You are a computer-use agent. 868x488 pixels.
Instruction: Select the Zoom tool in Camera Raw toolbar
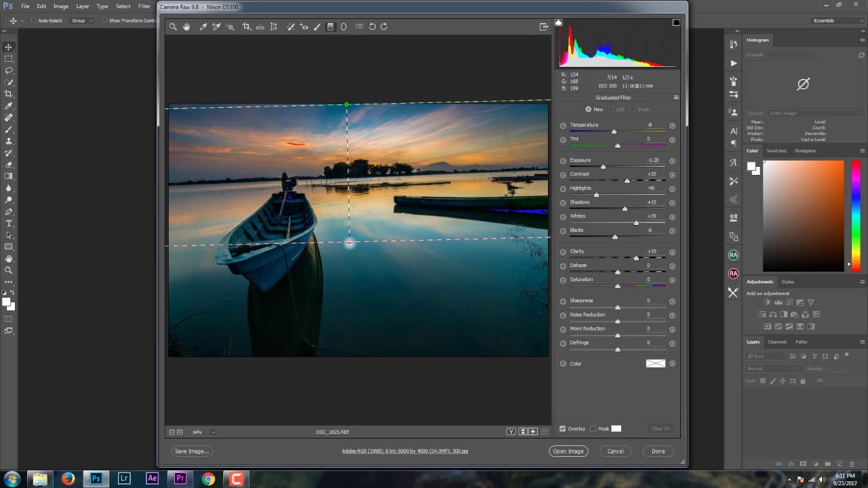pos(173,26)
